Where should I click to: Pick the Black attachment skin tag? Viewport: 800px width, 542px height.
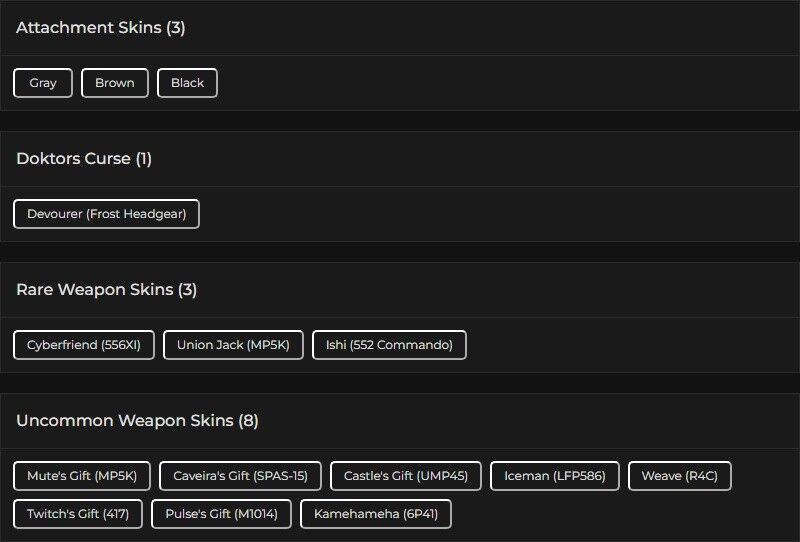[x=187, y=83]
